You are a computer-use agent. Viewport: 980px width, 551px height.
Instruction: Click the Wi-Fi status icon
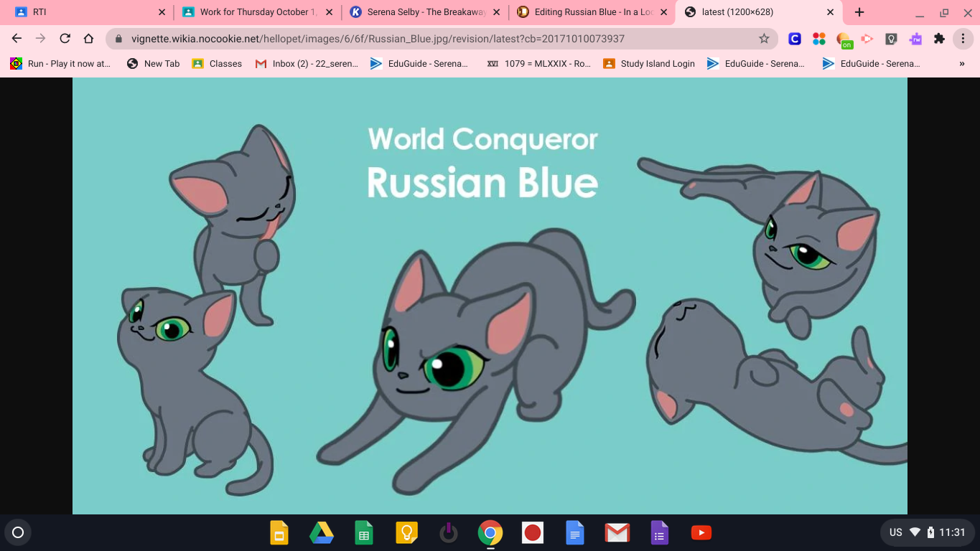915,532
